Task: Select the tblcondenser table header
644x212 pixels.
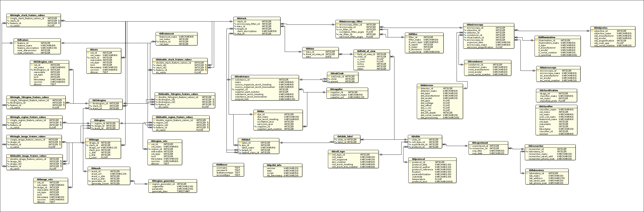Action: click(x=488, y=62)
